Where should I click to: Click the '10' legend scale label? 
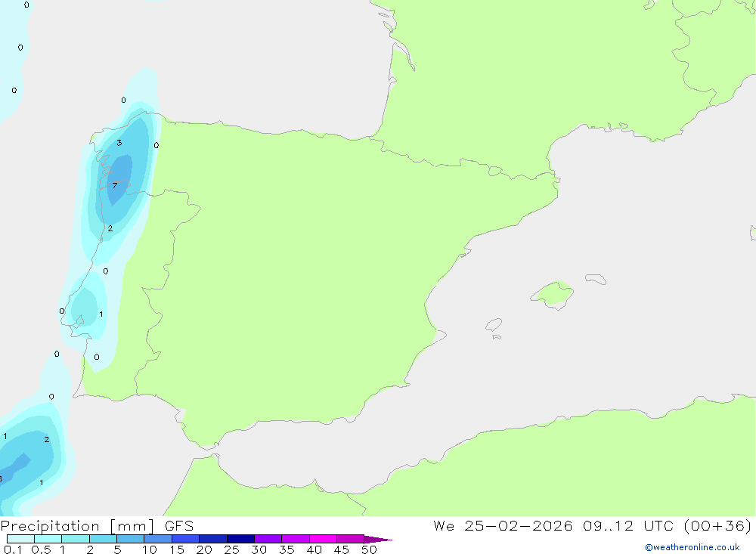[150, 549]
